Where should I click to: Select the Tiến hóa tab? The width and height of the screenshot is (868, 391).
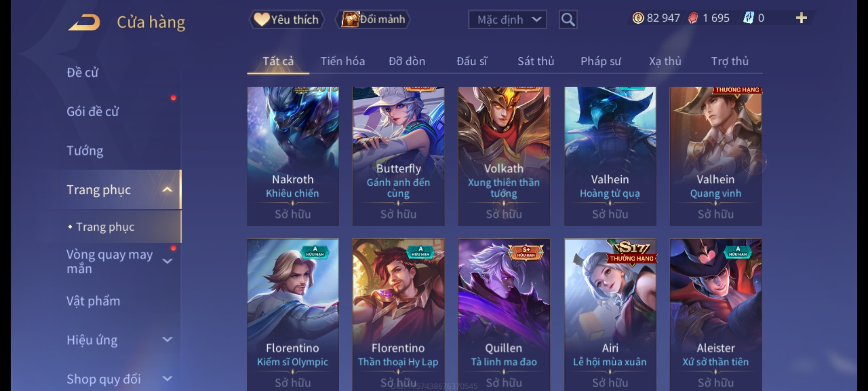tap(342, 61)
